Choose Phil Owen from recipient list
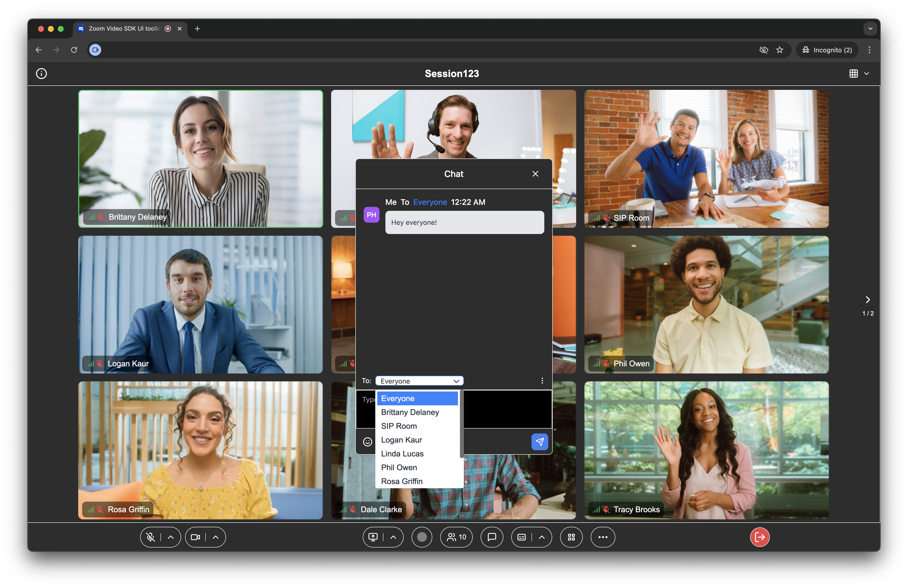Viewport: 908px width, 588px height. [x=399, y=468]
